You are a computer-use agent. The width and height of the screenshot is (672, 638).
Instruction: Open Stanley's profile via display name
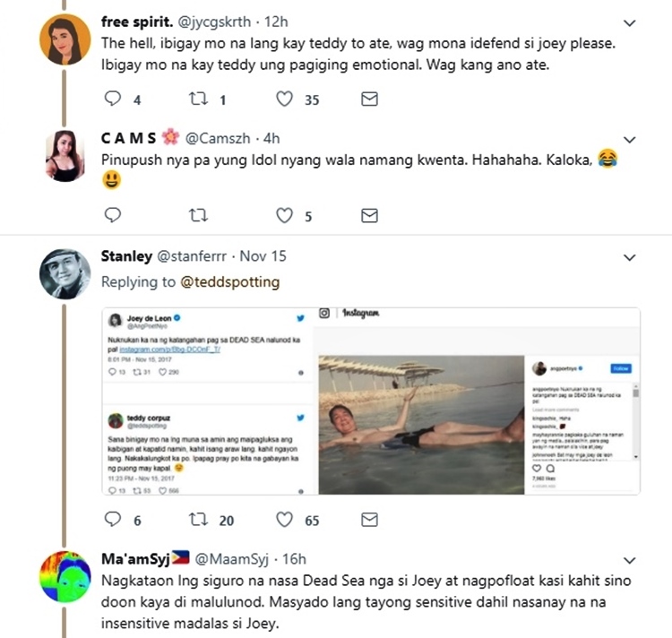point(126,256)
